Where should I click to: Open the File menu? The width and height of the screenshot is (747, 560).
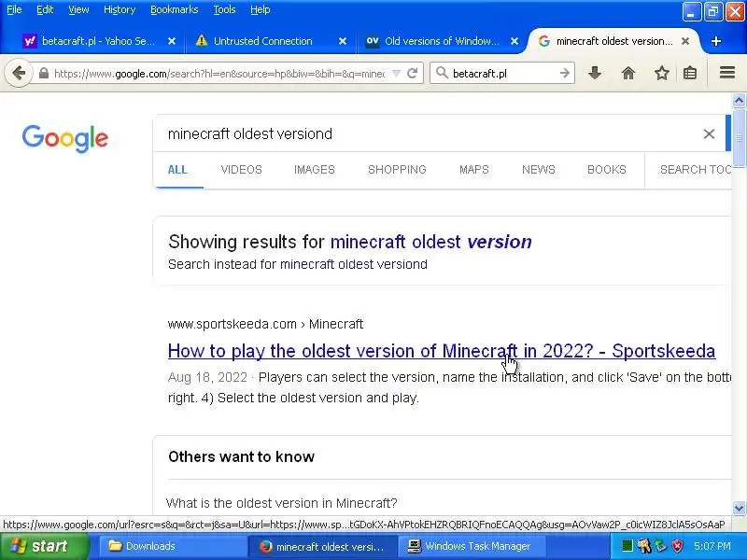coord(14,9)
